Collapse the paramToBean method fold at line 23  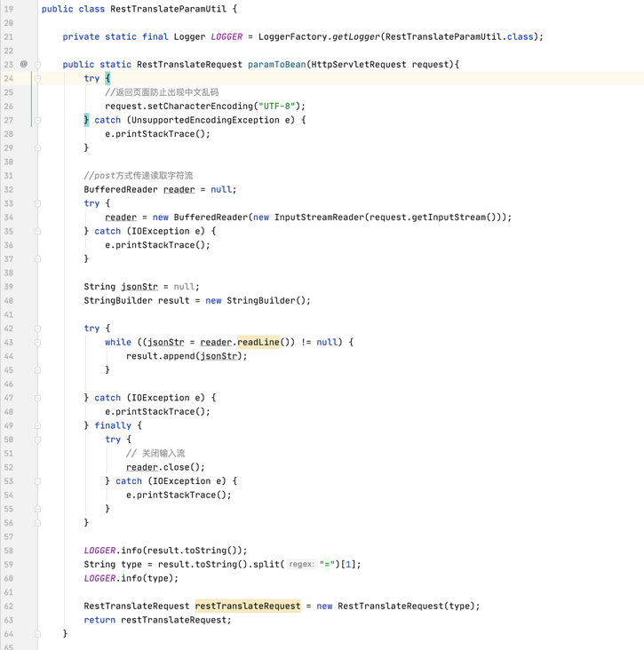pyautogui.click(x=37, y=65)
